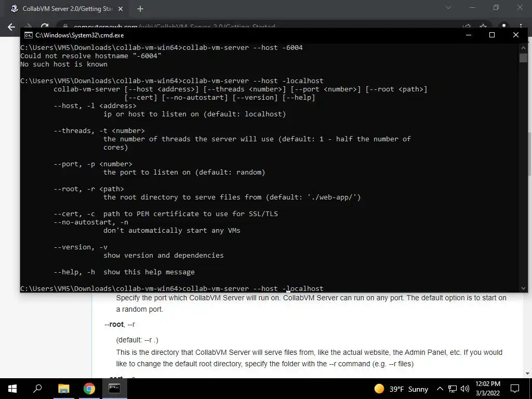
Task: Click "the port to listen on" line
Action: (184, 172)
